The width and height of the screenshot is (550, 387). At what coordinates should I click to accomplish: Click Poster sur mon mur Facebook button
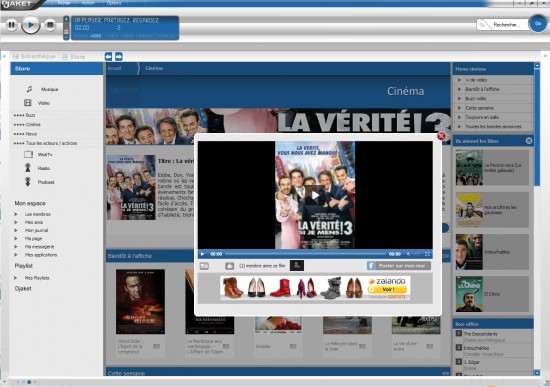[399, 266]
